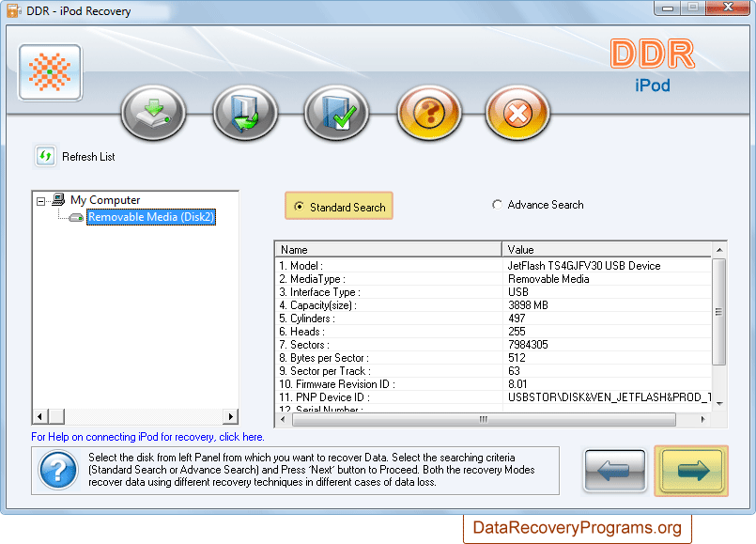756x544 pixels.
Task: Click the details table scroll right arrow
Action: (x=703, y=420)
